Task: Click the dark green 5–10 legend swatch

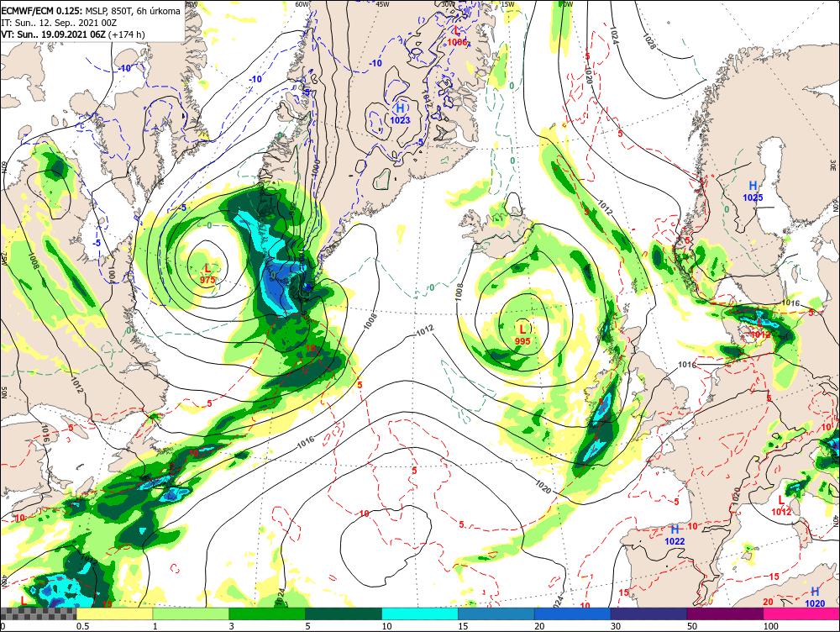Action: 344,614
